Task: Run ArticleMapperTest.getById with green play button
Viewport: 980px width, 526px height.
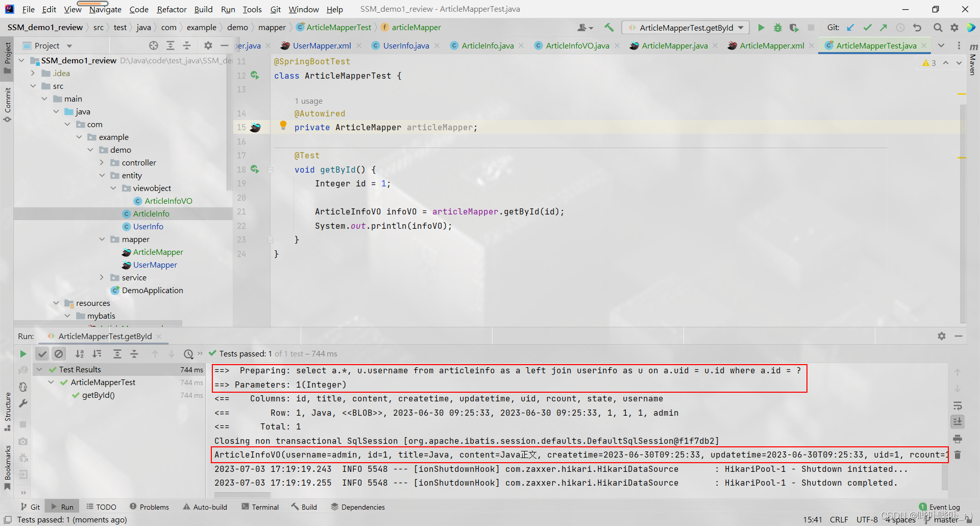Action: coord(761,28)
